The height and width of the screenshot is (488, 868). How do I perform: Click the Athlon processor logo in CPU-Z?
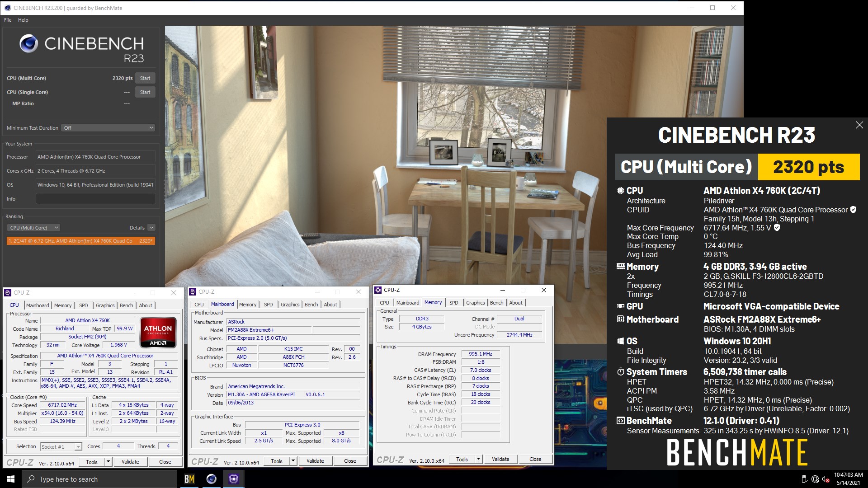(158, 333)
